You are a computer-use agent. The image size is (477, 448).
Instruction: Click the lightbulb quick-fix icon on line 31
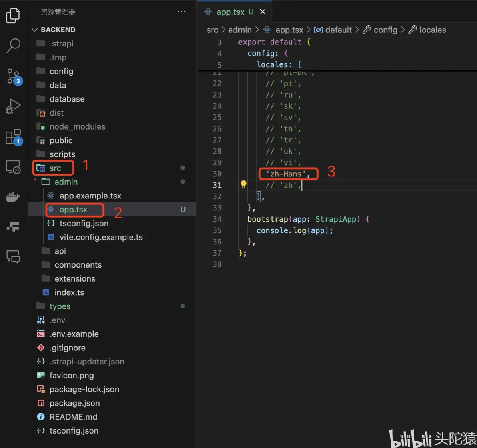pyautogui.click(x=243, y=184)
